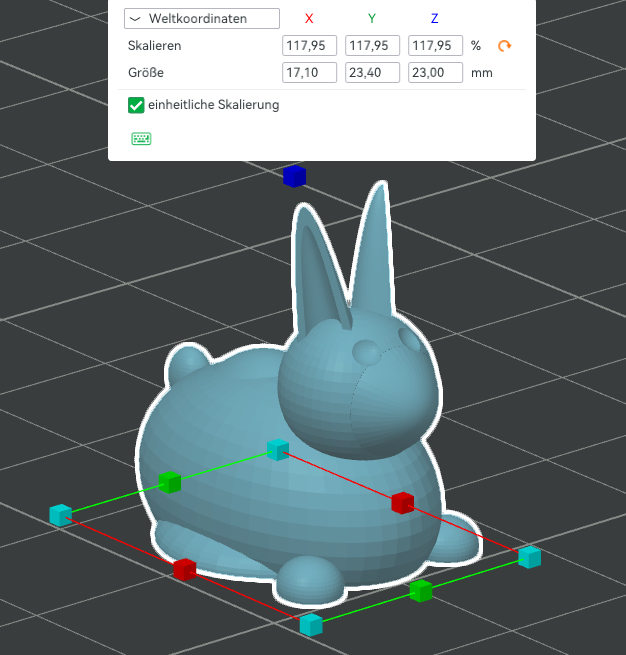Click the Y size field showing 23,40

(373, 73)
